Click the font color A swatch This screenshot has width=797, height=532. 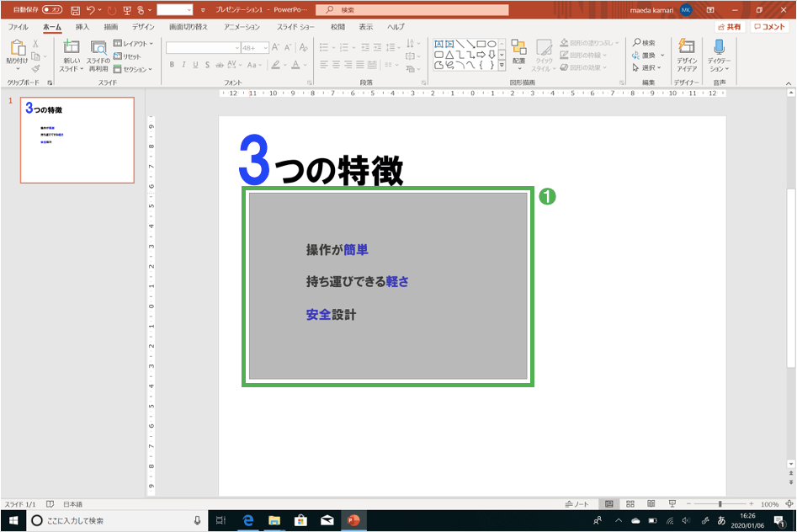[x=295, y=65]
